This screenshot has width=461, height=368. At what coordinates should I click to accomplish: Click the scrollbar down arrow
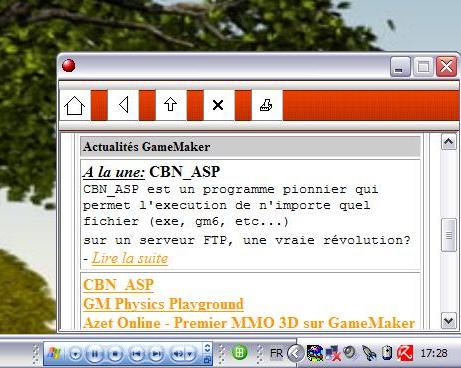coord(448,321)
